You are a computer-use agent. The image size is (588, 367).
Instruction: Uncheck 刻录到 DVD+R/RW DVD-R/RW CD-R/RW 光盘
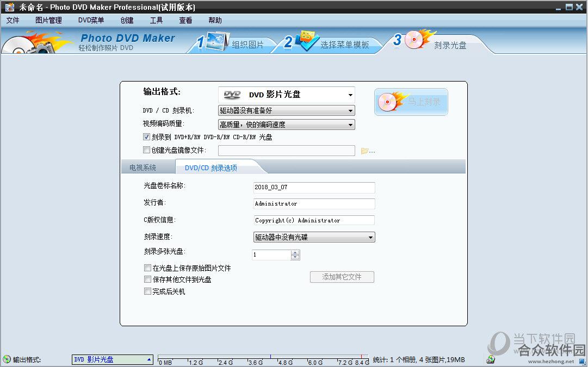coord(146,137)
